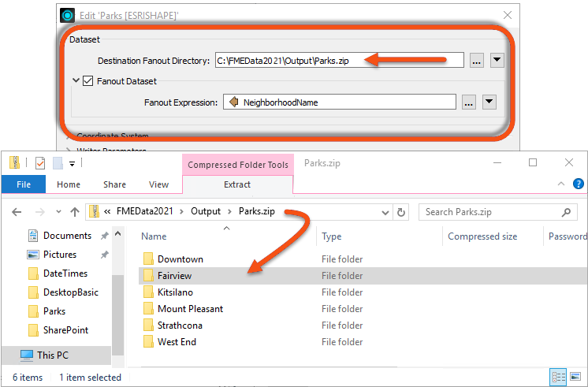Click the Pictures pin icon
Screen dimensions: 588x387
(104, 255)
